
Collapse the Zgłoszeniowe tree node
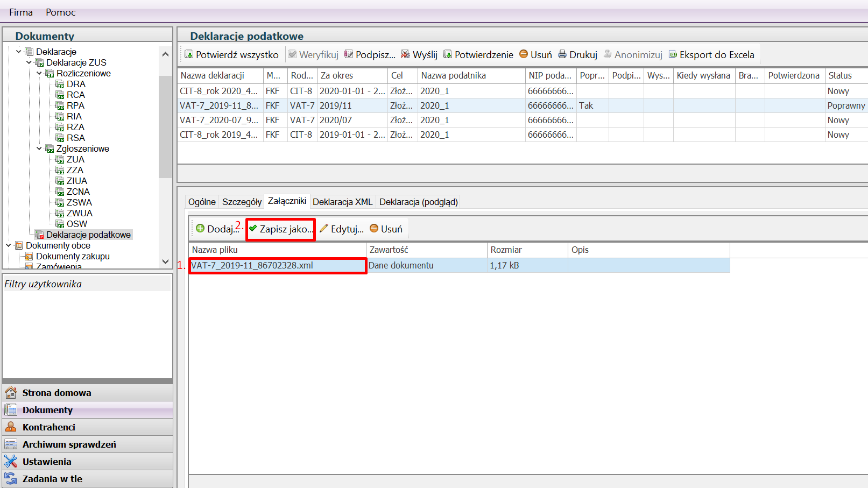(39, 148)
